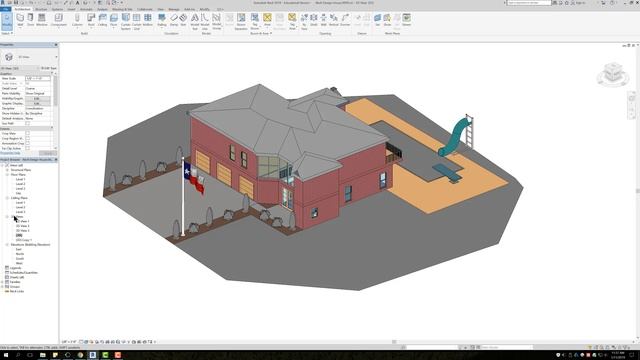Image resolution: width=640 pixels, height=360 pixels.
Task: Open the Windows Start menu
Action: point(6,355)
